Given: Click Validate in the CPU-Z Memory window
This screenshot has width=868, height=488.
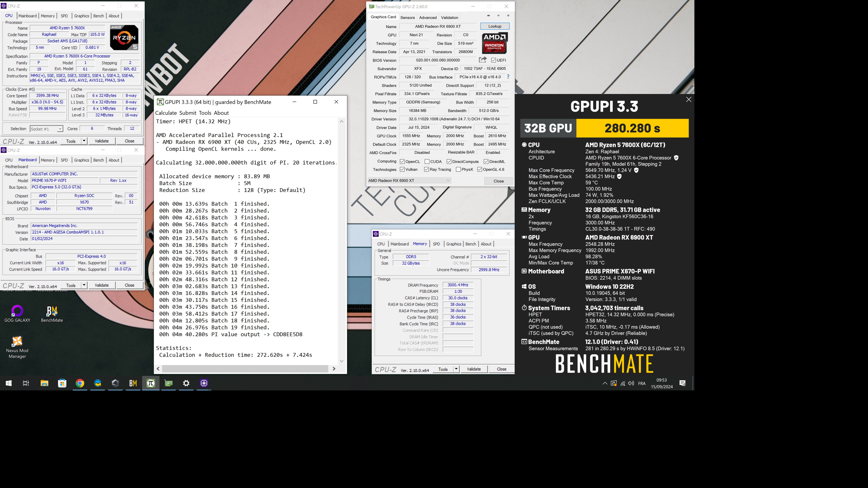Looking at the screenshot, I should (474, 369).
